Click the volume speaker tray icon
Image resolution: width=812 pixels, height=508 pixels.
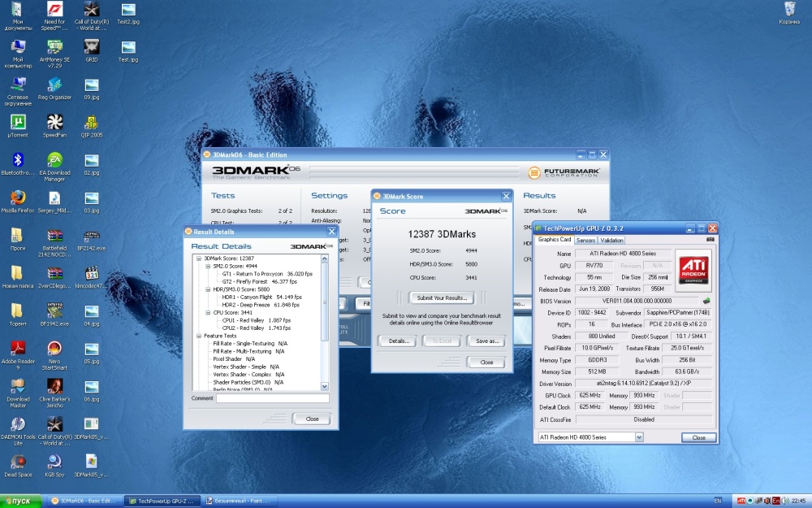(x=785, y=501)
